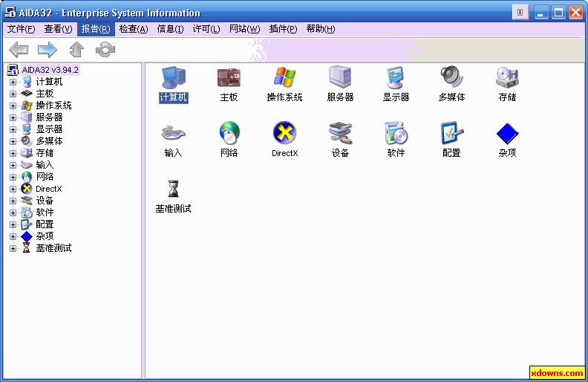
Task: Expand the 基准测试 tree node
Action: (x=13, y=248)
